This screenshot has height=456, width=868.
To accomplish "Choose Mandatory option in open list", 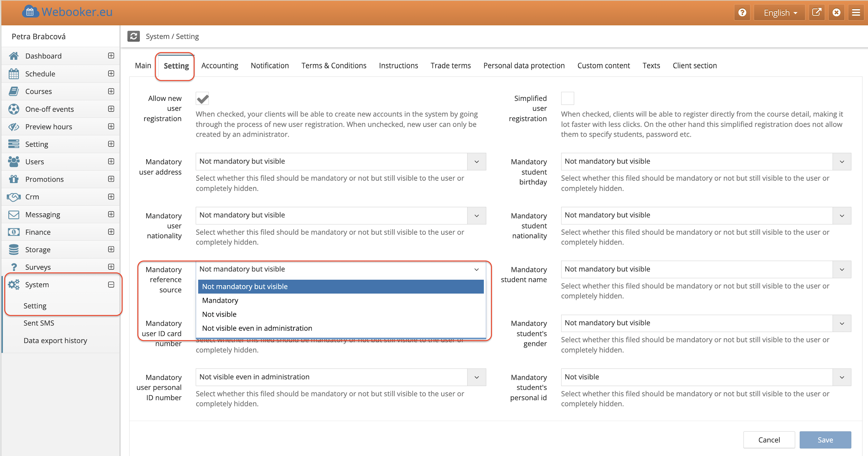I will tap(220, 300).
